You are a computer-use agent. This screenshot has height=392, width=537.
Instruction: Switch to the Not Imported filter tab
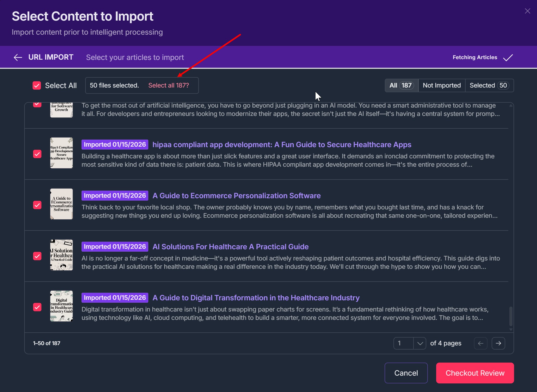[442, 85]
